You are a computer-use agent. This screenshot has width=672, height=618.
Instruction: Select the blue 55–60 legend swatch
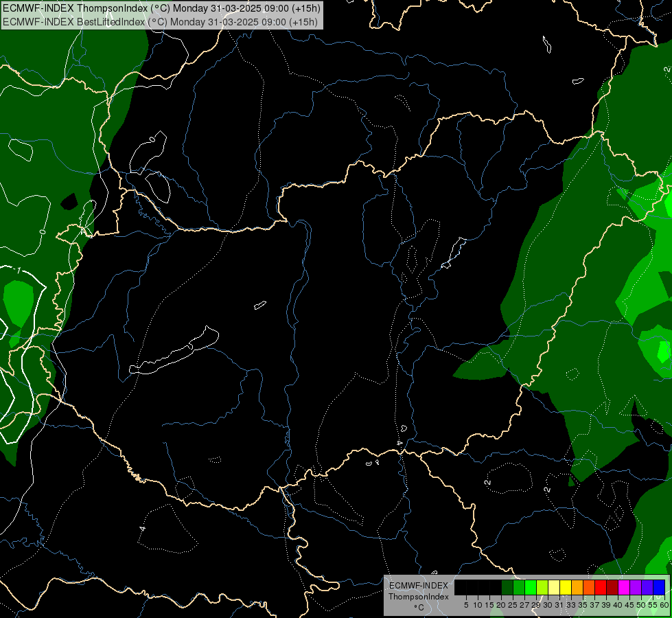tap(659, 587)
